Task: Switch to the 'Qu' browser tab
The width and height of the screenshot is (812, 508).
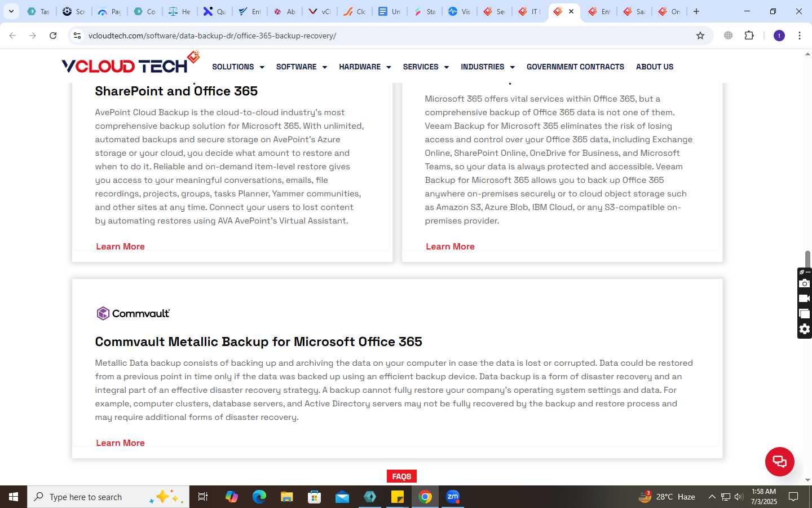Action: click(x=214, y=11)
